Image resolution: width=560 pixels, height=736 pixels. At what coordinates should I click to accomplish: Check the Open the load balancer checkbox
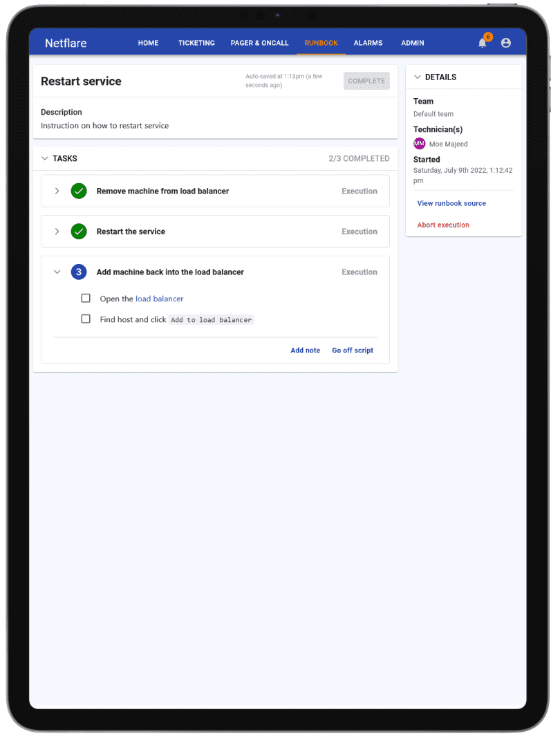(x=86, y=298)
